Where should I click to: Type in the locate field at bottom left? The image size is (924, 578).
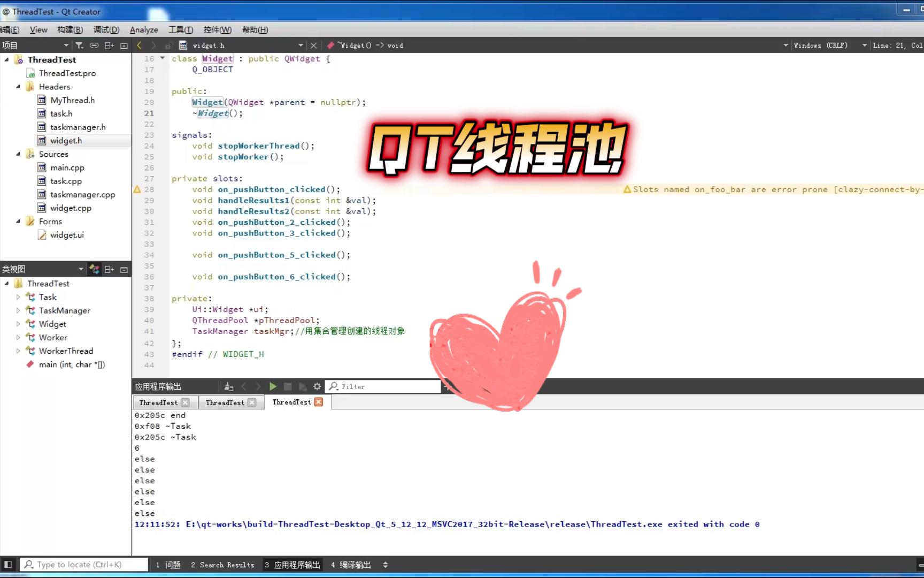click(x=86, y=564)
